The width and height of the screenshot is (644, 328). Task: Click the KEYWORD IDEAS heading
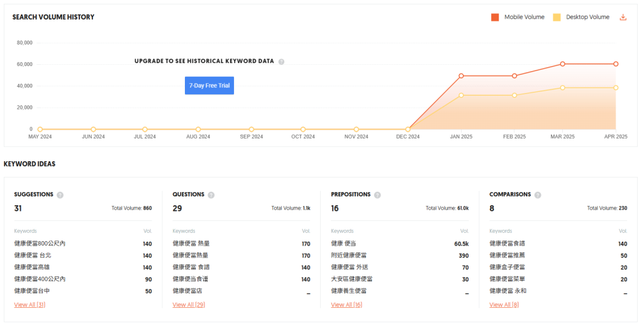click(x=30, y=164)
